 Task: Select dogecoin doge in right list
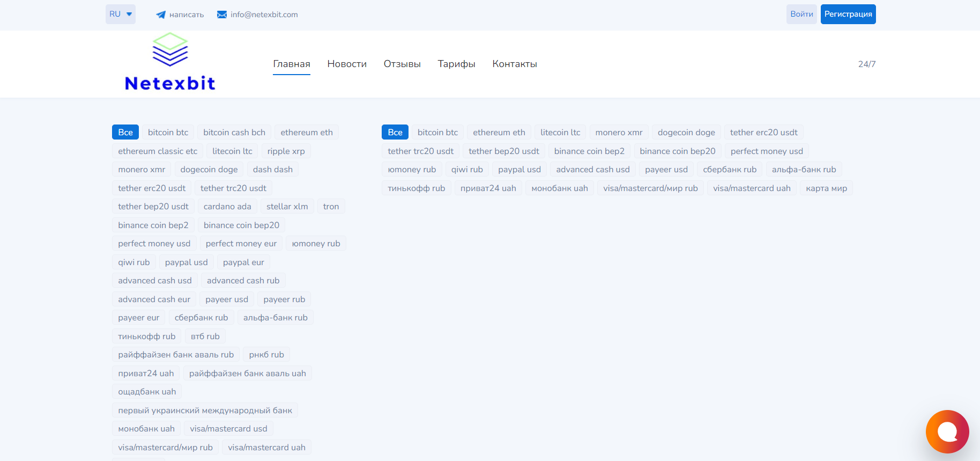(686, 133)
